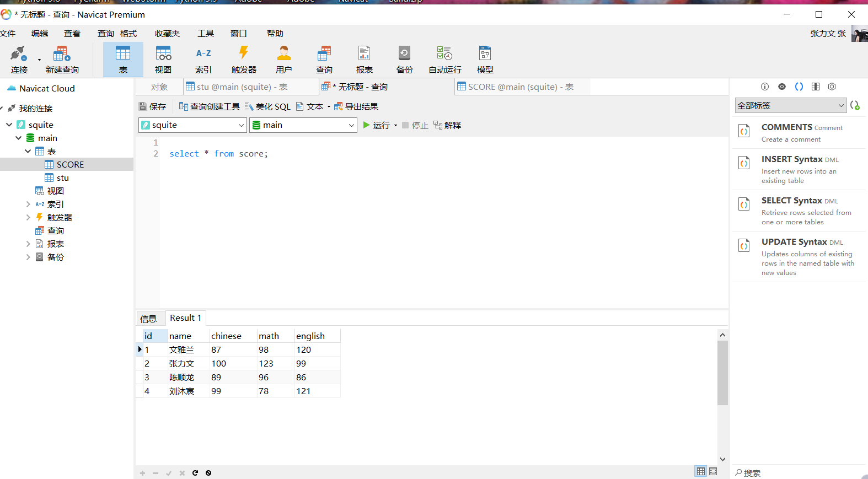Open the 编辑 edit menu

[40, 34]
